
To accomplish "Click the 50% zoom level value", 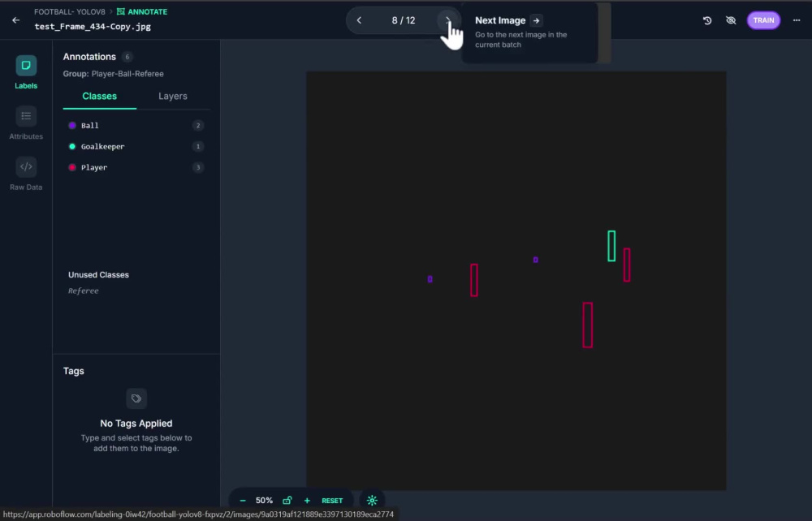I will tap(264, 500).
